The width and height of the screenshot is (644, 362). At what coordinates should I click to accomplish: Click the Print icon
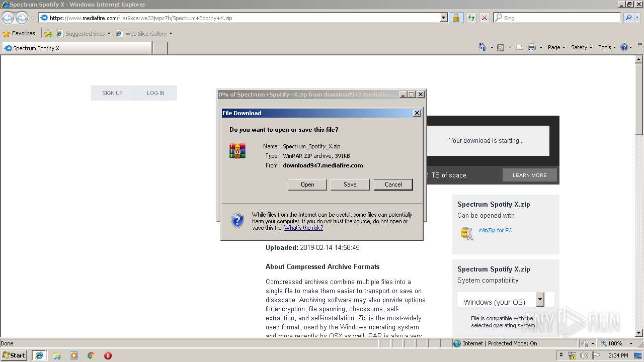coord(531,47)
